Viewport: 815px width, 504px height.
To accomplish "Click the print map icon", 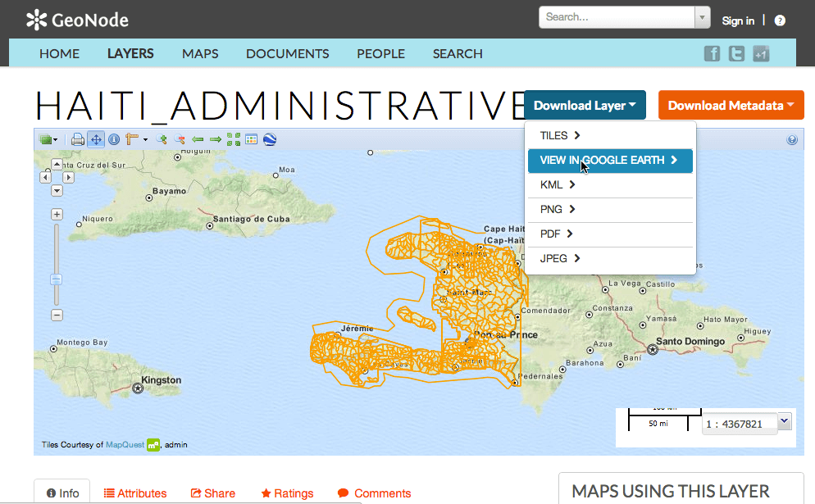I will click(x=78, y=139).
